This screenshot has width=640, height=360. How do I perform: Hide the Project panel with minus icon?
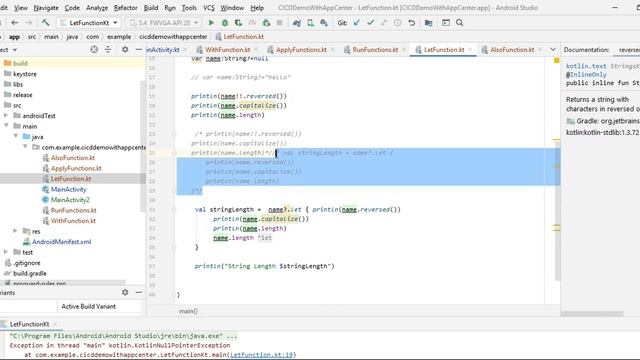139,49
